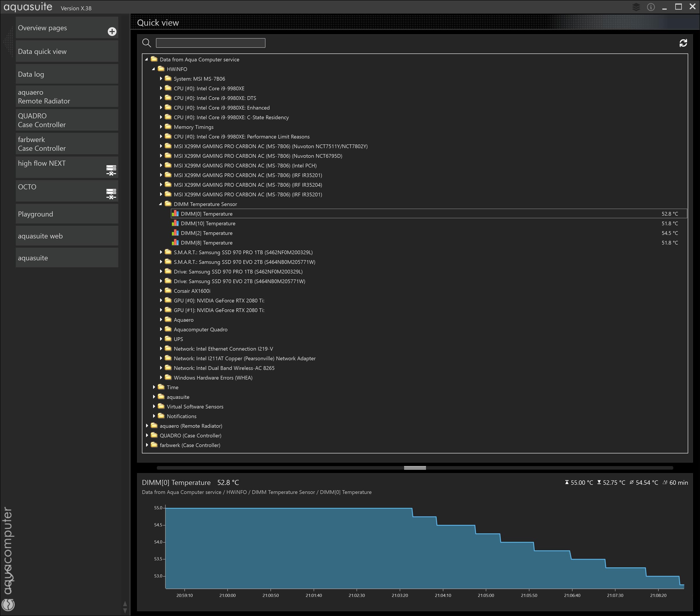The image size is (700, 616).
Task: Open the Playground section
Action: 67,214
